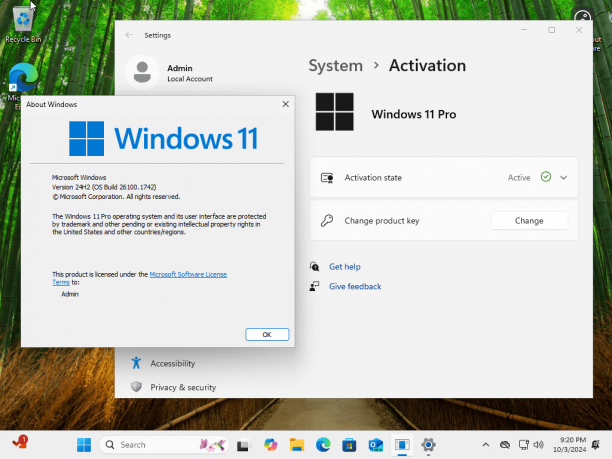Screen dimensions: 612x459
Task: Click the OneDrive cloud tray icon
Action: pos(505,445)
